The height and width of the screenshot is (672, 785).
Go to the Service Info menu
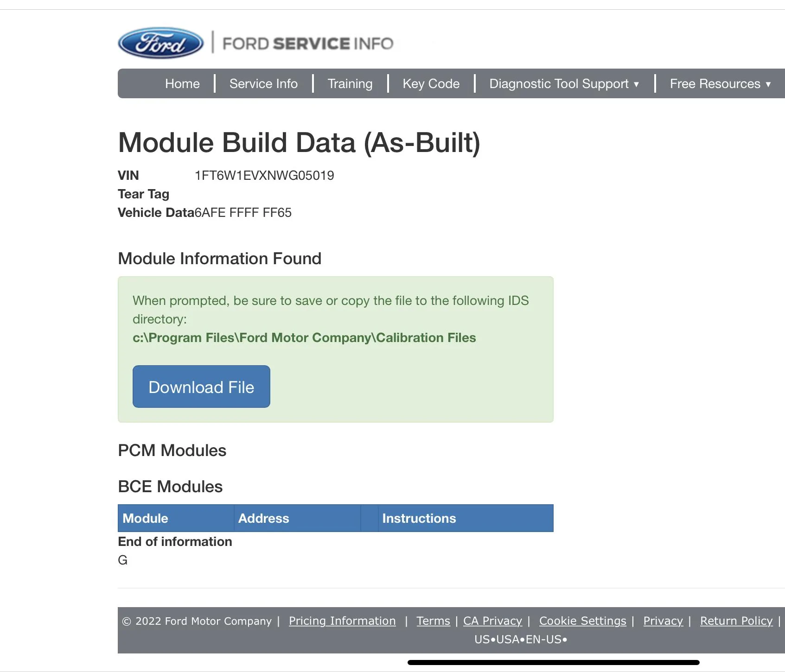(x=263, y=84)
